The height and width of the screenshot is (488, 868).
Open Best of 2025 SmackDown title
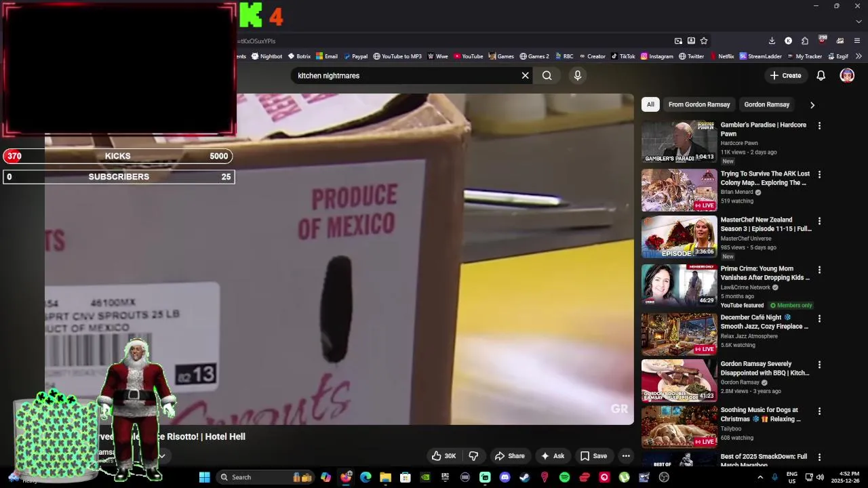pyautogui.click(x=764, y=461)
